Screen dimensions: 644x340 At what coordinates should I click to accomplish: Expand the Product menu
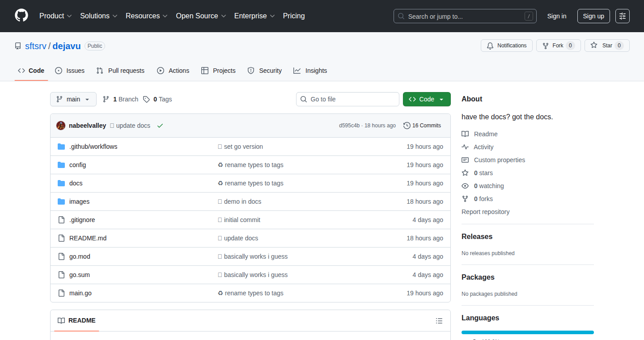(x=55, y=16)
